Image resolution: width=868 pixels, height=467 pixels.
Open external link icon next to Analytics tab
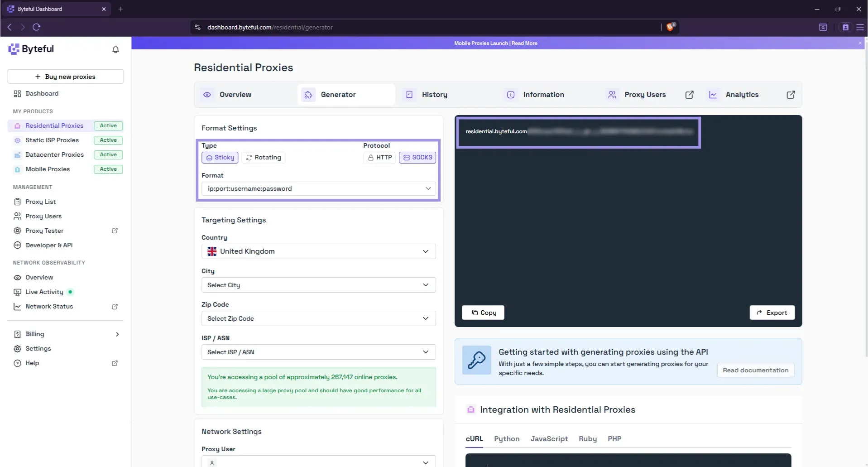[x=791, y=95]
